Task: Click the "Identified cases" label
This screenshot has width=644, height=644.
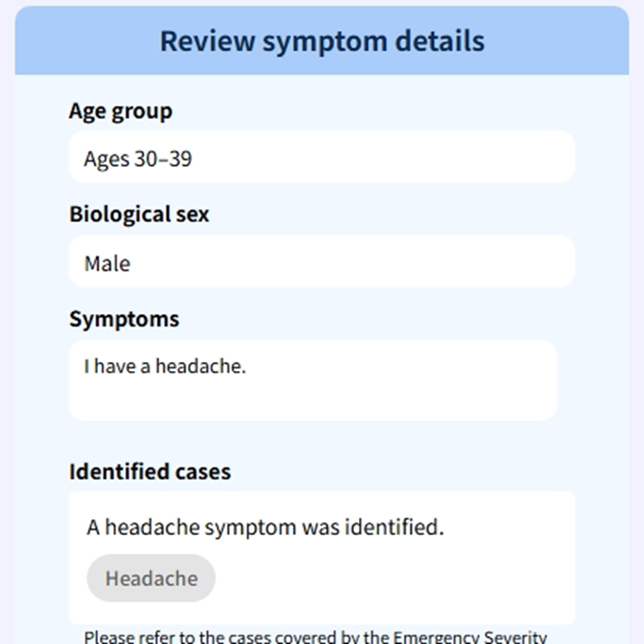Action: pos(150,472)
